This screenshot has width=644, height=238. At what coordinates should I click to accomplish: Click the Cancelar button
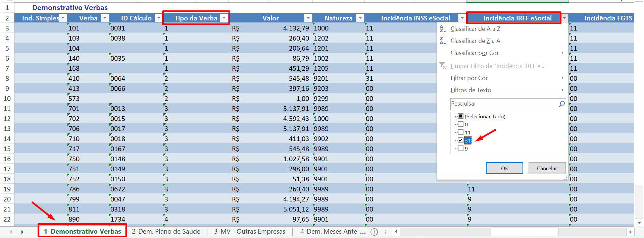coord(547,168)
